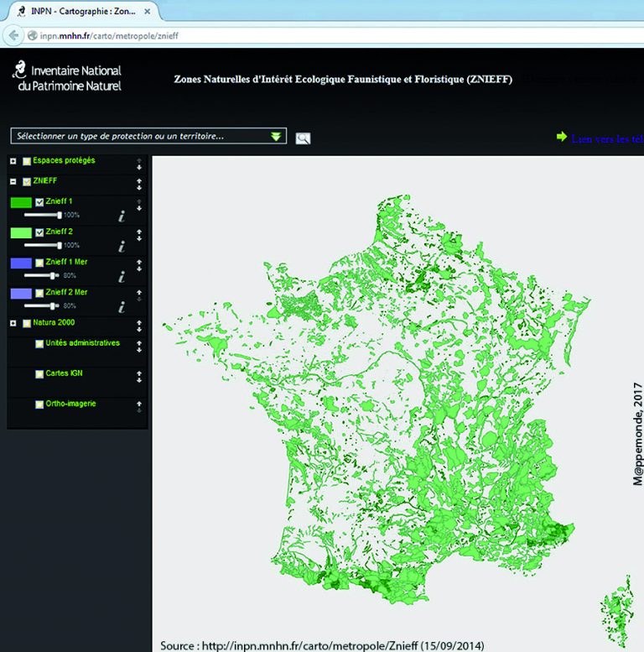Move Espaces protégés layer down with arrow
Viewport: 644px width, 652px height.
139,167
